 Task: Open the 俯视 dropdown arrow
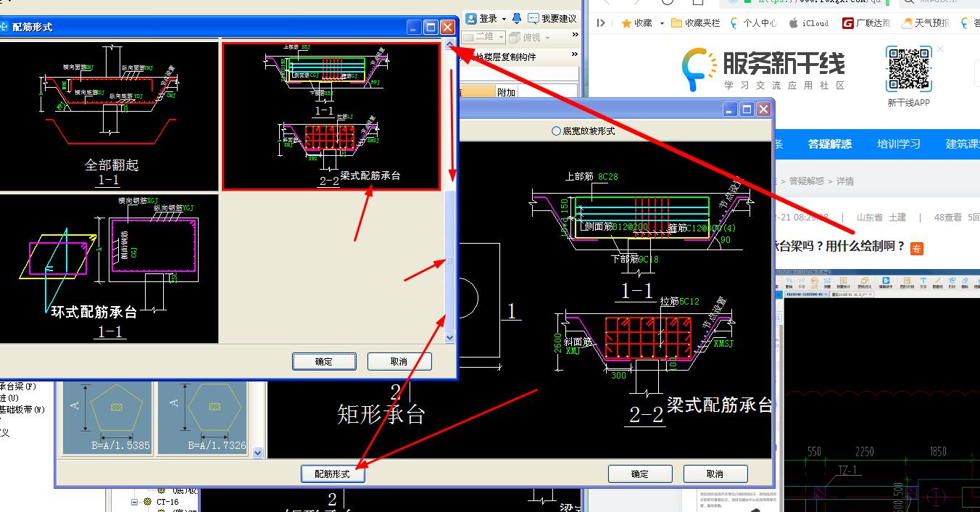coord(547,38)
